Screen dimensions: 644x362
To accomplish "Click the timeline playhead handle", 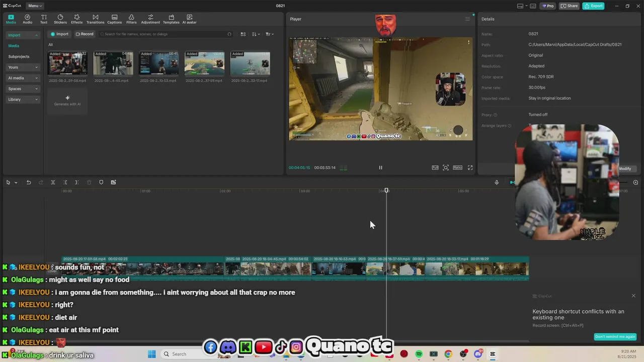I will point(386,191).
